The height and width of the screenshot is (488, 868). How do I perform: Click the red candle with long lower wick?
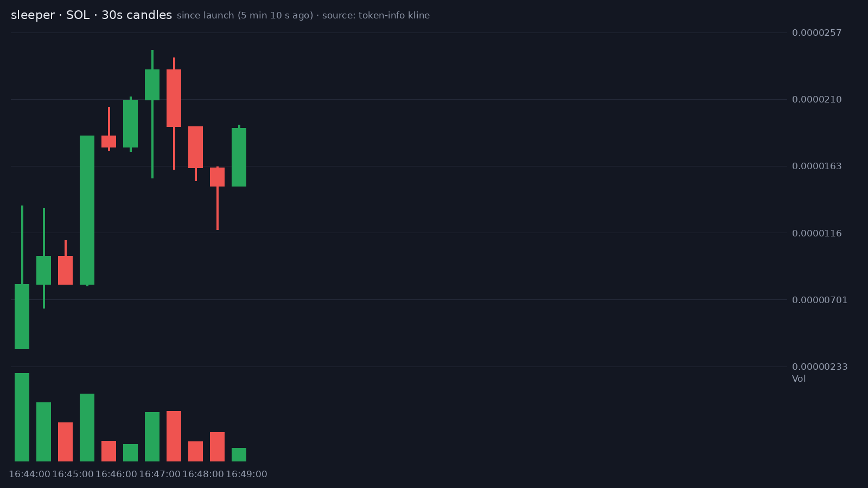[217, 177]
